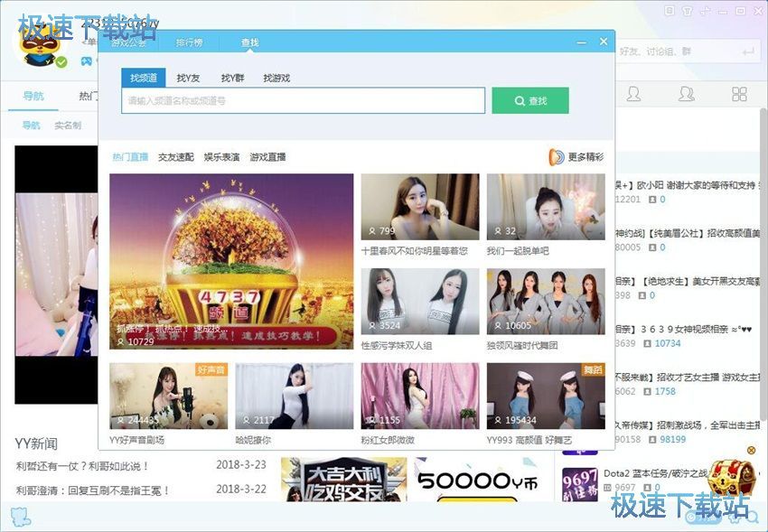Image resolution: width=768 pixels, height=532 pixels.
Task: Click the blue cat mascot icon bottom-left
Action: (x=20, y=518)
